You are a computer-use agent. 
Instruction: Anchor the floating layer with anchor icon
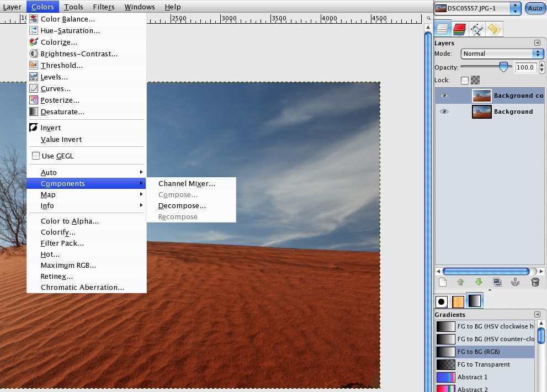516,282
